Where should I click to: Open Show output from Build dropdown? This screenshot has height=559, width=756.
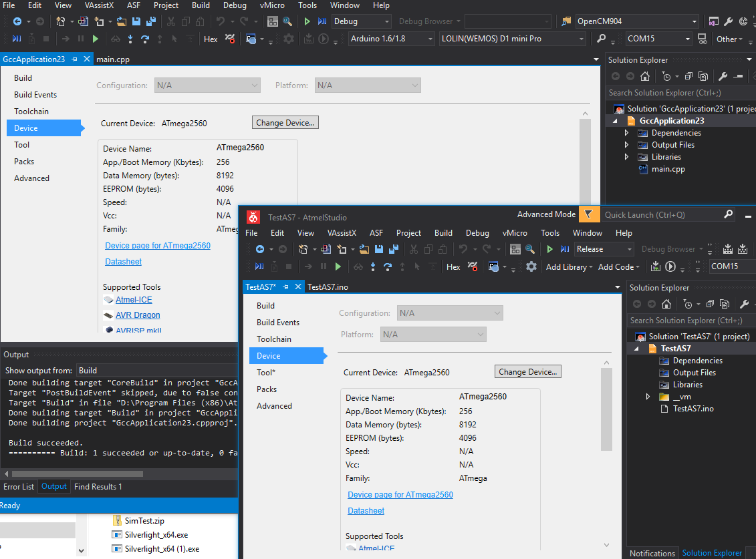(157, 370)
